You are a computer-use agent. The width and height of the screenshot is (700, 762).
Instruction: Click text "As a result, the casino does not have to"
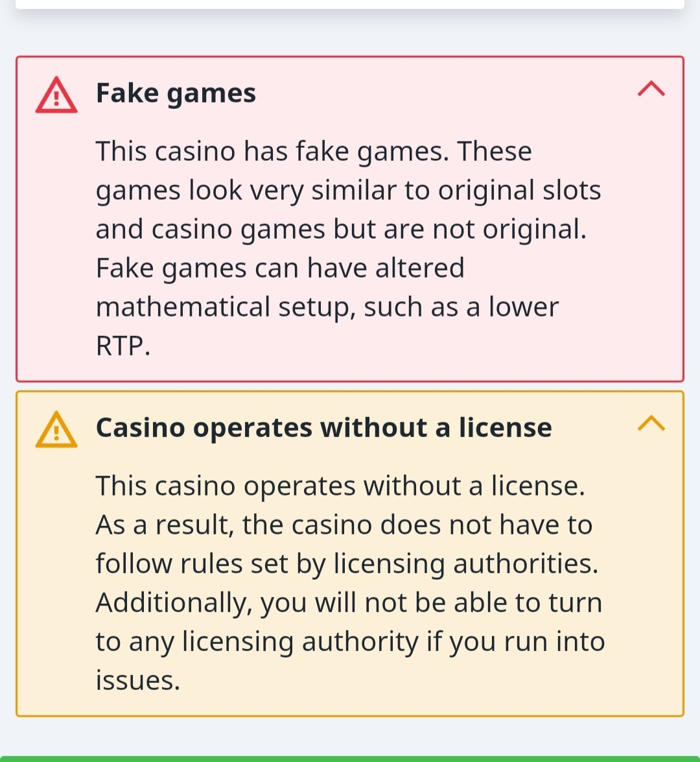[344, 525]
